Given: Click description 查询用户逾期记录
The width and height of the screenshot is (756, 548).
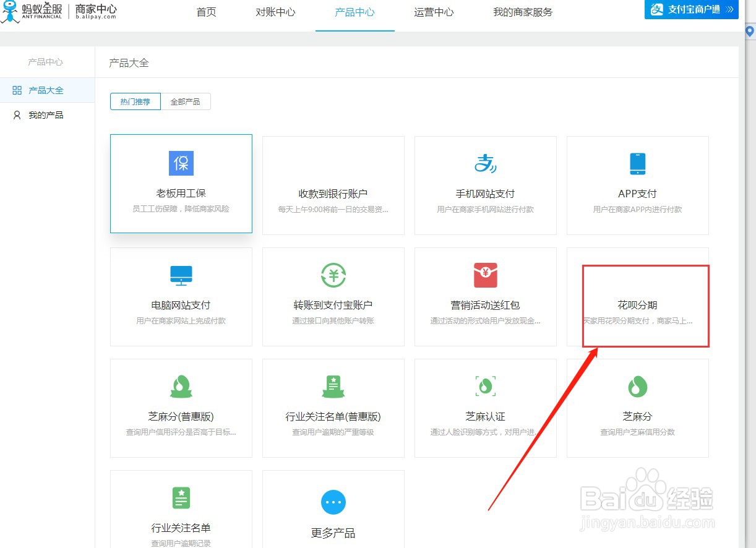Looking at the screenshot, I should [181, 543].
